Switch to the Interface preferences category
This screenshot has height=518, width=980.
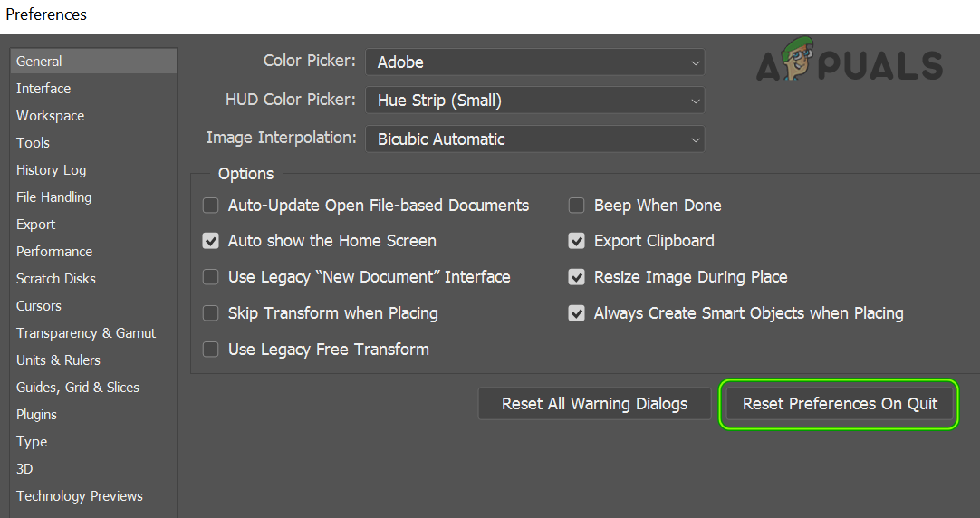[43, 89]
